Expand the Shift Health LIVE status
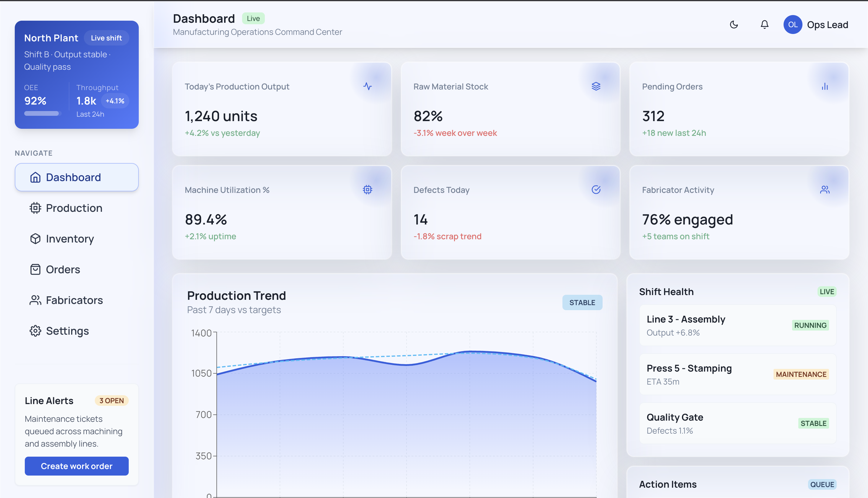Image resolution: width=868 pixels, height=498 pixels. pyautogui.click(x=827, y=292)
